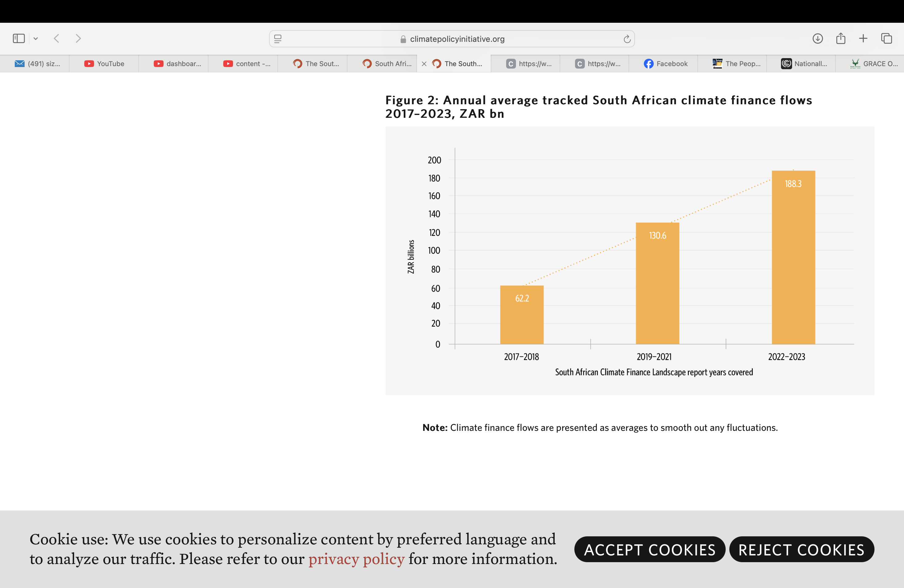Image resolution: width=904 pixels, height=588 pixels.
Task: Close the active The South... tab
Action: coord(424,63)
